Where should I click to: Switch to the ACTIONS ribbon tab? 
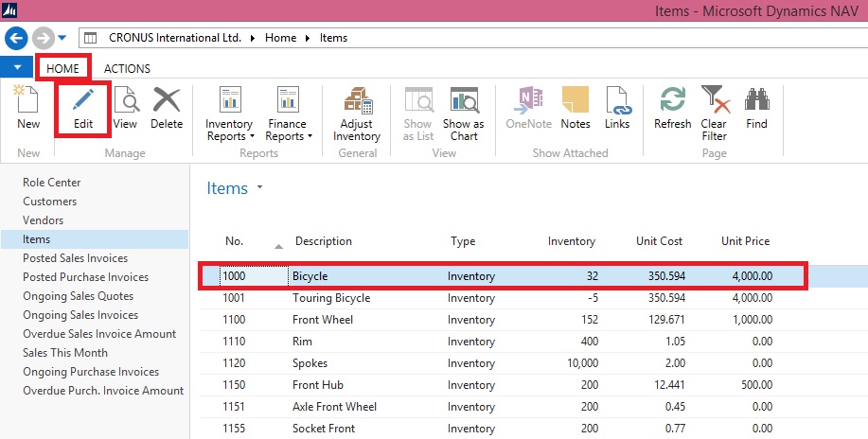127,68
